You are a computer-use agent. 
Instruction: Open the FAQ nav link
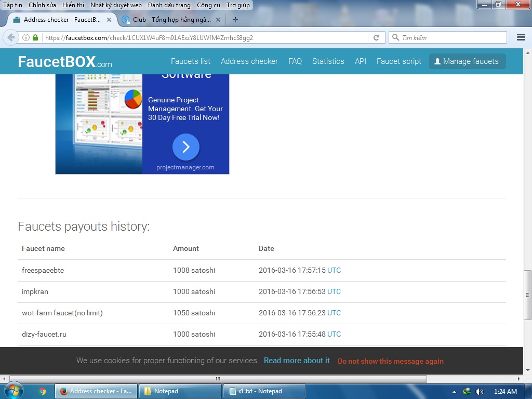[295, 61]
